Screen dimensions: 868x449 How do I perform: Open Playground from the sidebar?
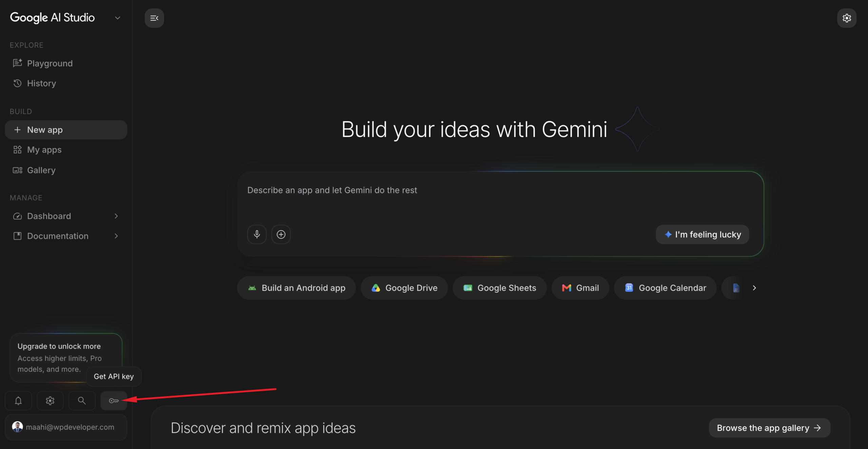click(x=66, y=63)
